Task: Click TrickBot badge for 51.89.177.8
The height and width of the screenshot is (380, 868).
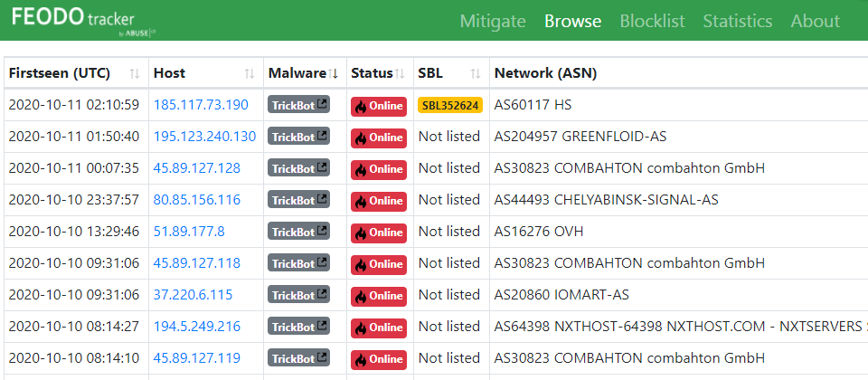Action: tap(299, 231)
